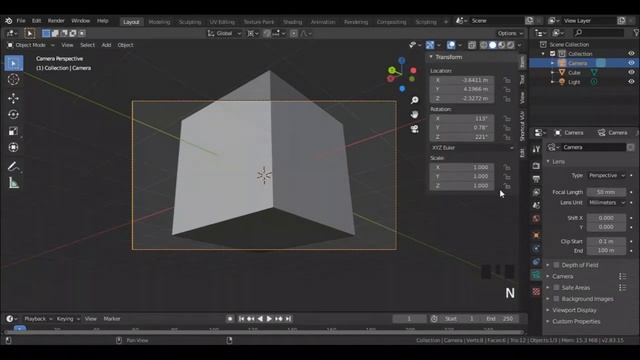This screenshot has height=360, width=640.
Task: Select the Scale tool
Action: click(13, 131)
